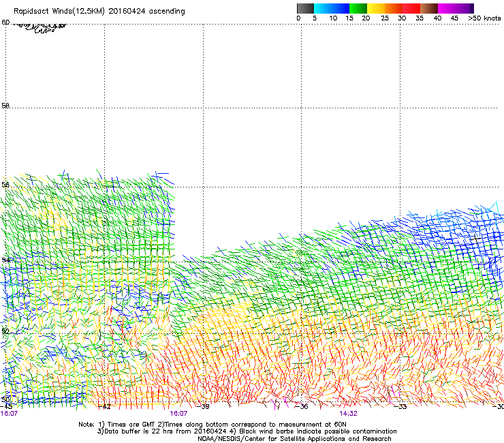504x443 pixels.
Task: Click the "10" label under the color bar
Action: pyautogui.click(x=333, y=18)
